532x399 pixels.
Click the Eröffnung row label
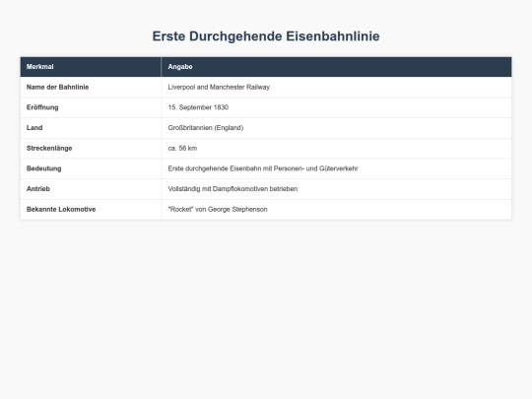[42, 107]
